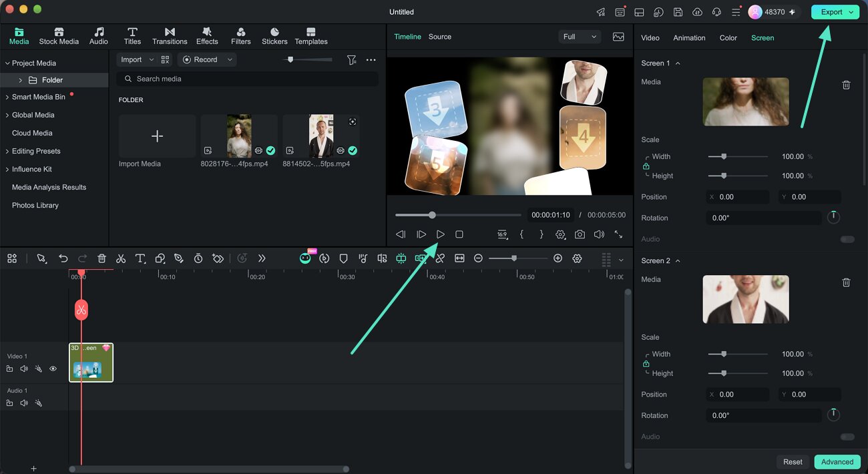
Task: Open timeline settings gear icon
Action: 577,258
